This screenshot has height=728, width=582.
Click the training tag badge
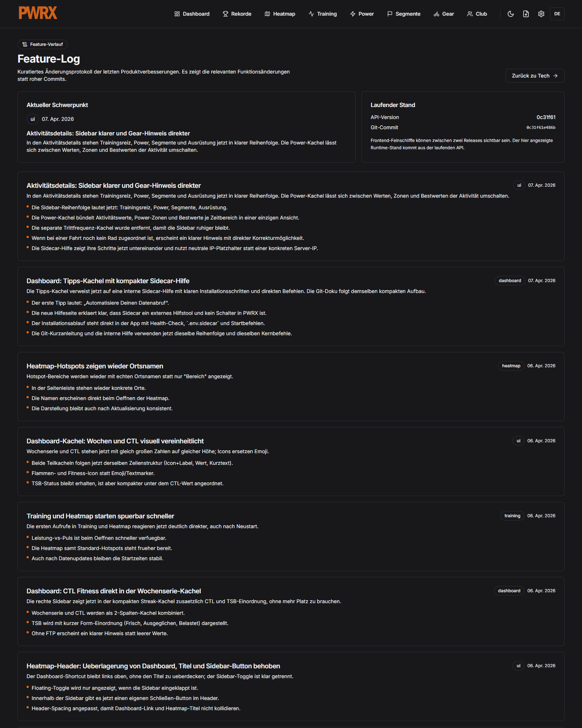[512, 516]
